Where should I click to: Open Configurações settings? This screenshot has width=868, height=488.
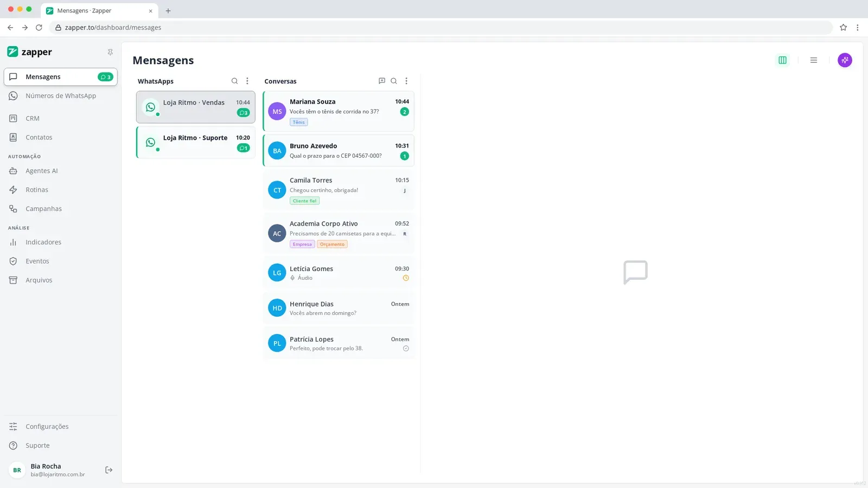point(61,427)
